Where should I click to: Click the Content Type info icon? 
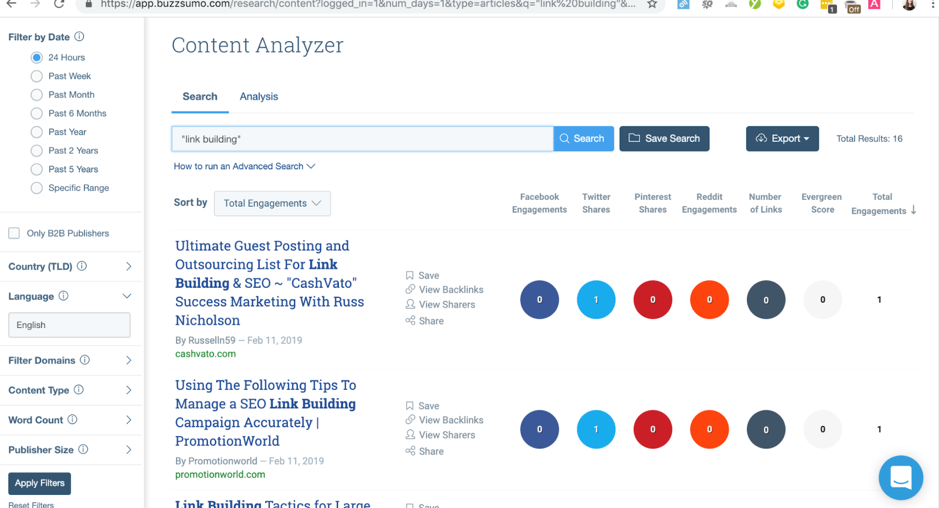click(78, 390)
